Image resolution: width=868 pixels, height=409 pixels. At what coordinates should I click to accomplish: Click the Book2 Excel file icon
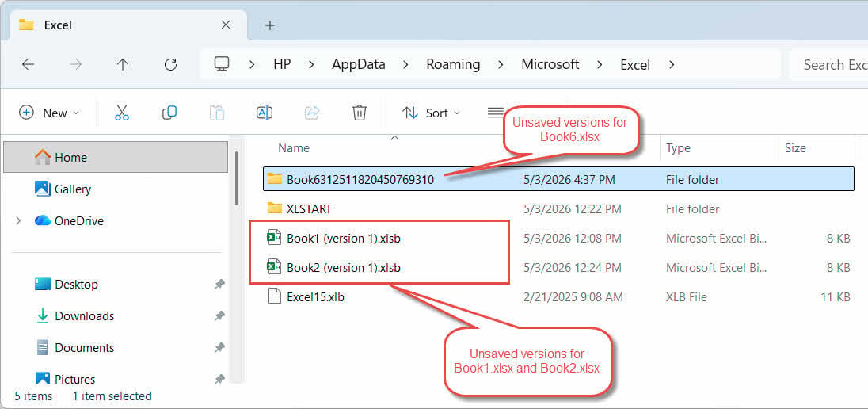pyautogui.click(x=274, y=268)
